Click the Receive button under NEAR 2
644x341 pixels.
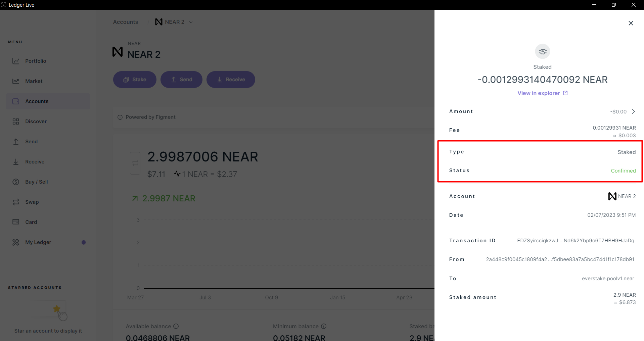point(231,80)
